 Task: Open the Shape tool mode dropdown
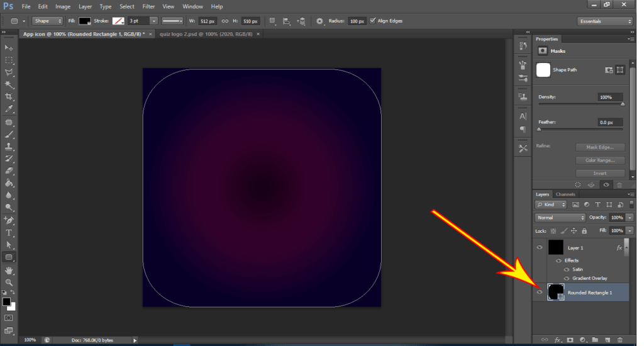coord(48,21)
